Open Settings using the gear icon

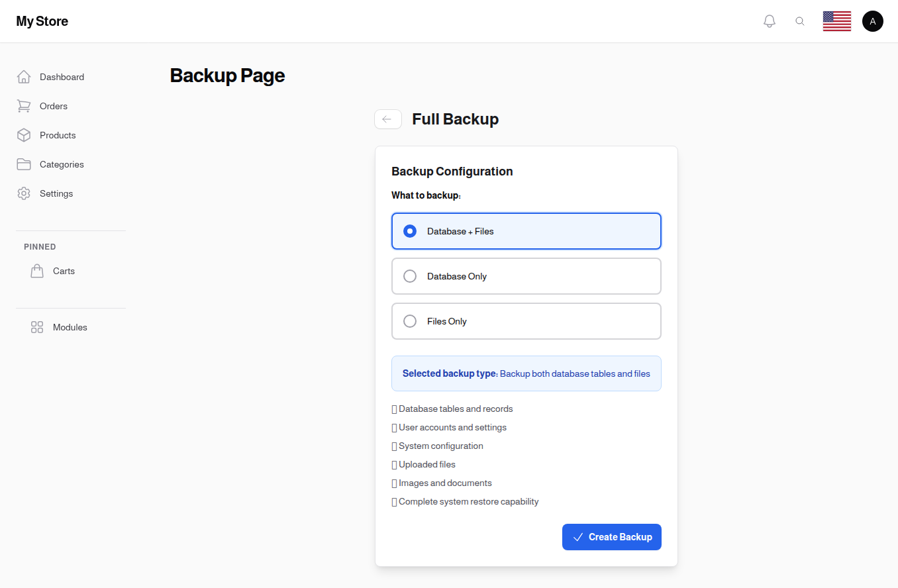click(24, 193)
